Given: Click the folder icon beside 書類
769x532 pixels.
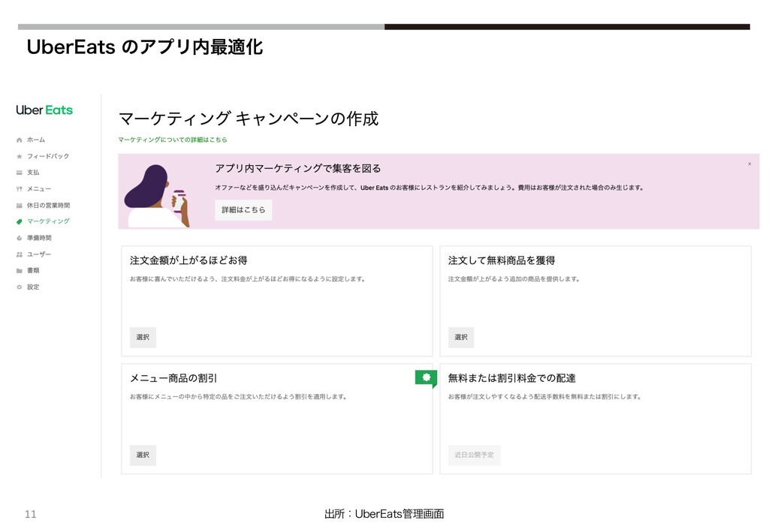Looking at the screenshot, I should click(x=19, y=270).
